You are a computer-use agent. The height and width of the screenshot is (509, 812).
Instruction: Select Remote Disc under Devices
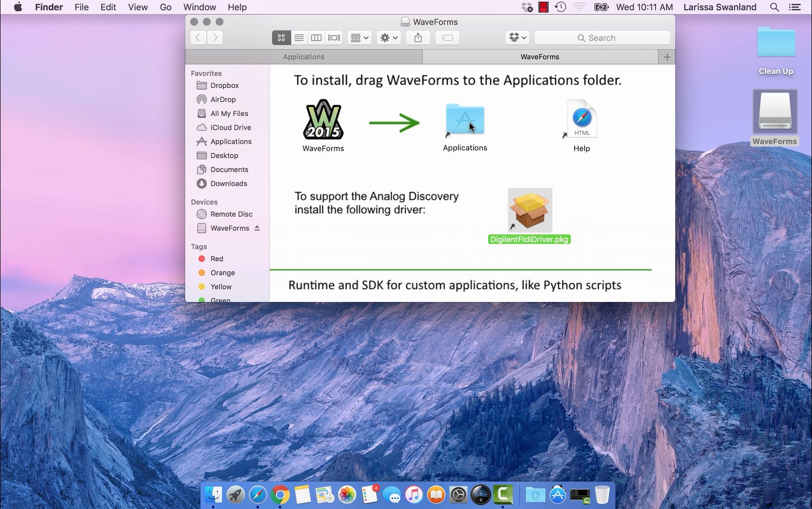click(231, 214)
